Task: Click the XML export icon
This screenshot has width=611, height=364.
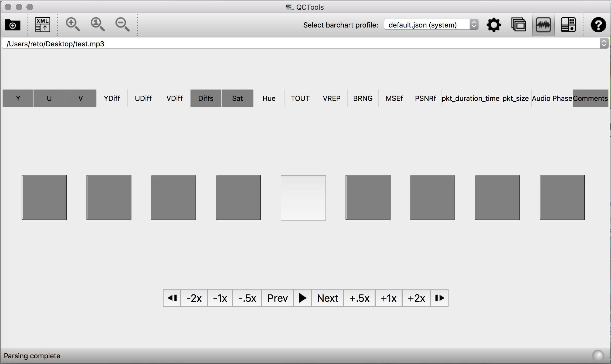Action: click(x=43, y=25)
